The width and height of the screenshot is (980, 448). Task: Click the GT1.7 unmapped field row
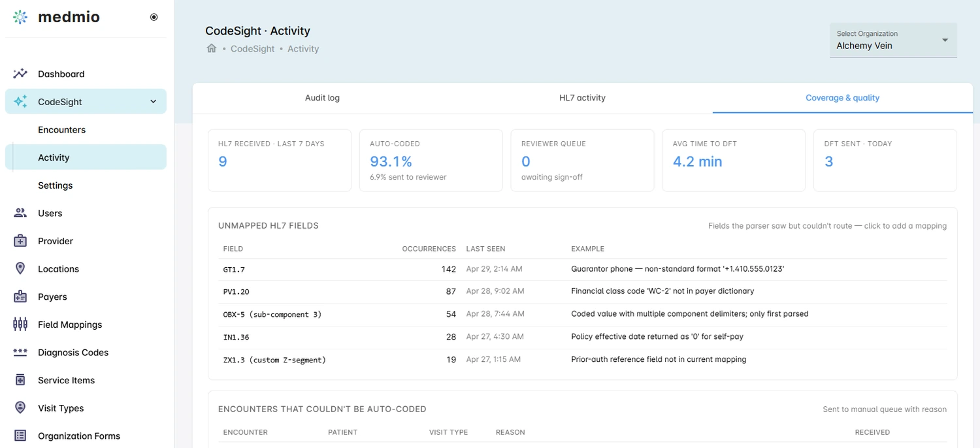(582, 269)
